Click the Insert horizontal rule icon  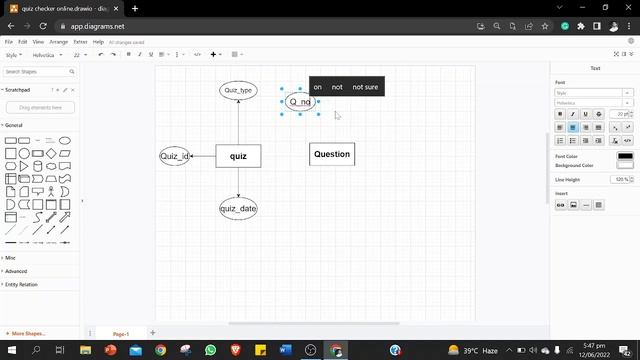click(x=586, y=205)
